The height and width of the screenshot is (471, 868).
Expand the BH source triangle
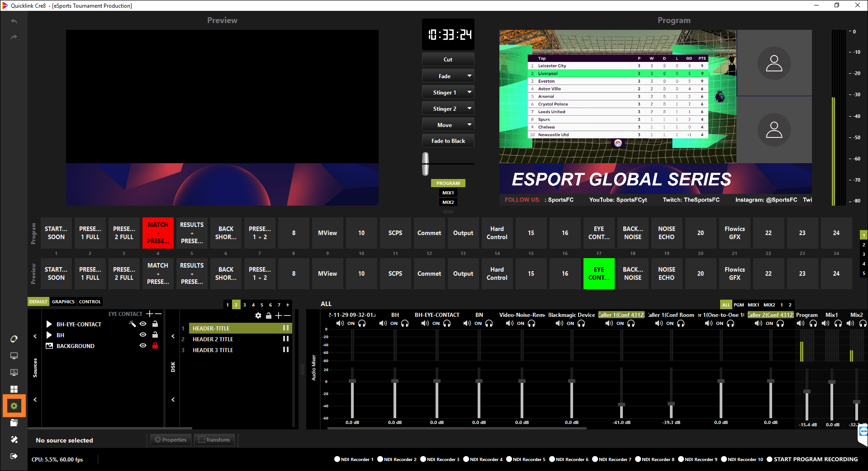click(x=49, y=335)
